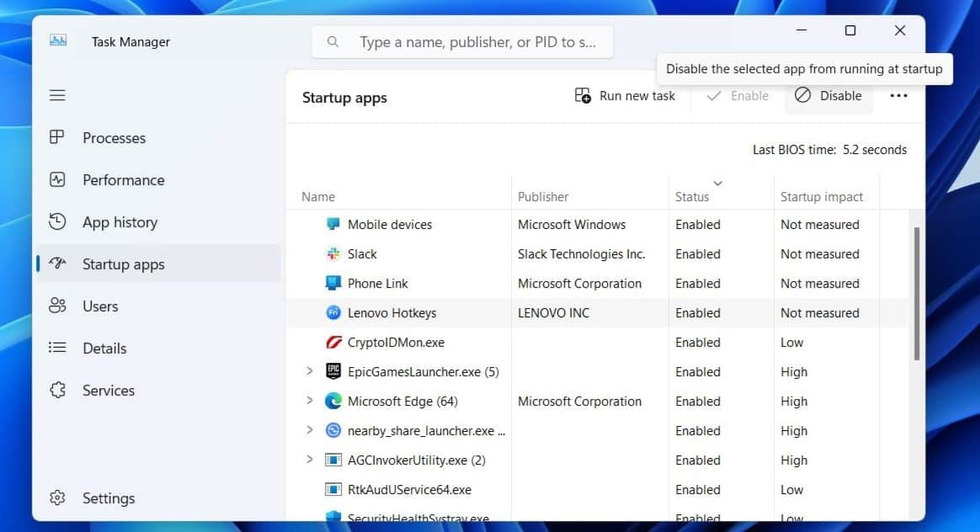Open the Services section icon
Viewport: 980px width, 532px height.
pyautogui.click(x=57, y=390)
